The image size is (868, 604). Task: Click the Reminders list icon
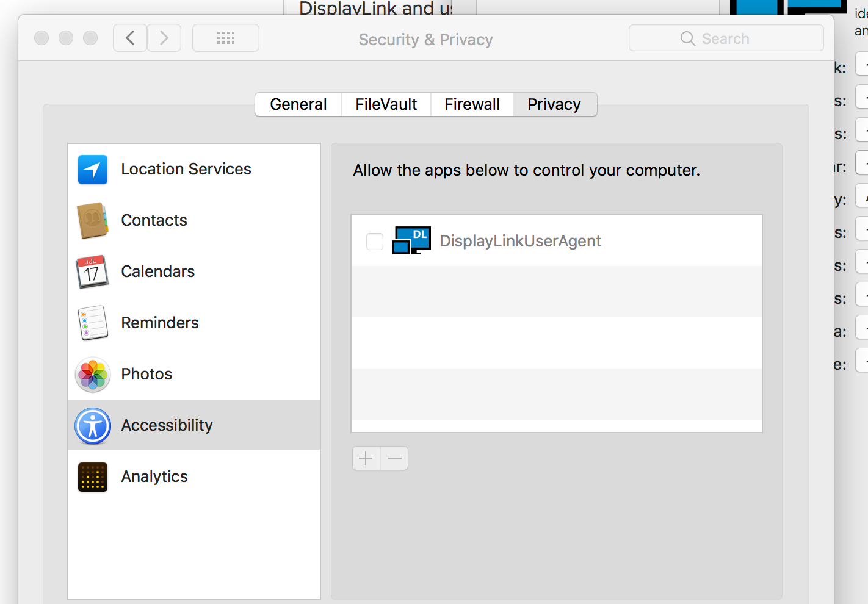(x=93, y=323)
